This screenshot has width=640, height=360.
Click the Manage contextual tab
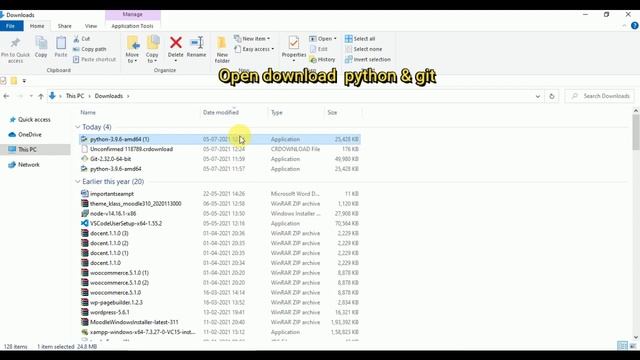(133, 14)
